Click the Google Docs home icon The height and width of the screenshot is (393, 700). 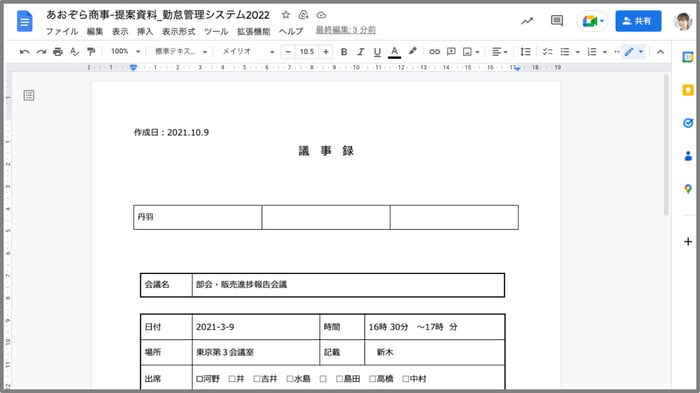coord(25,21)
